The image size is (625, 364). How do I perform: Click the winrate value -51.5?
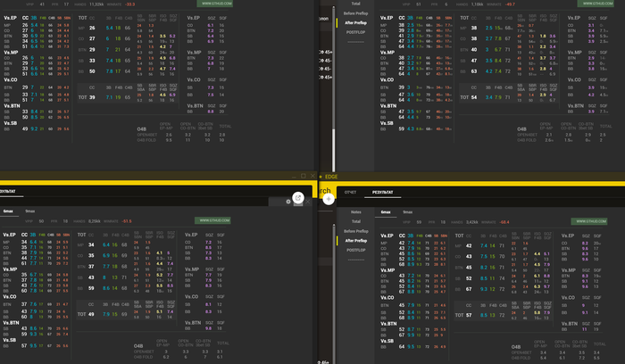pyautogui.click(x=127, y=221)
